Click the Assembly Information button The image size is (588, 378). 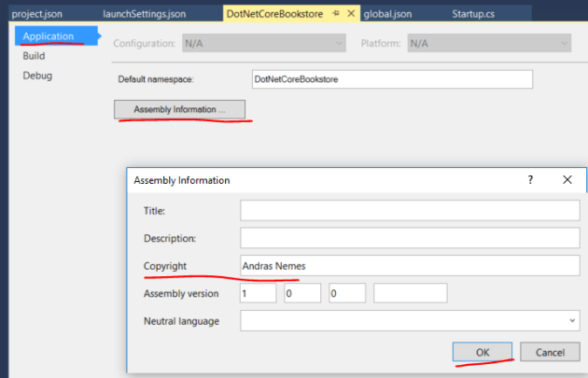point(179,109)
